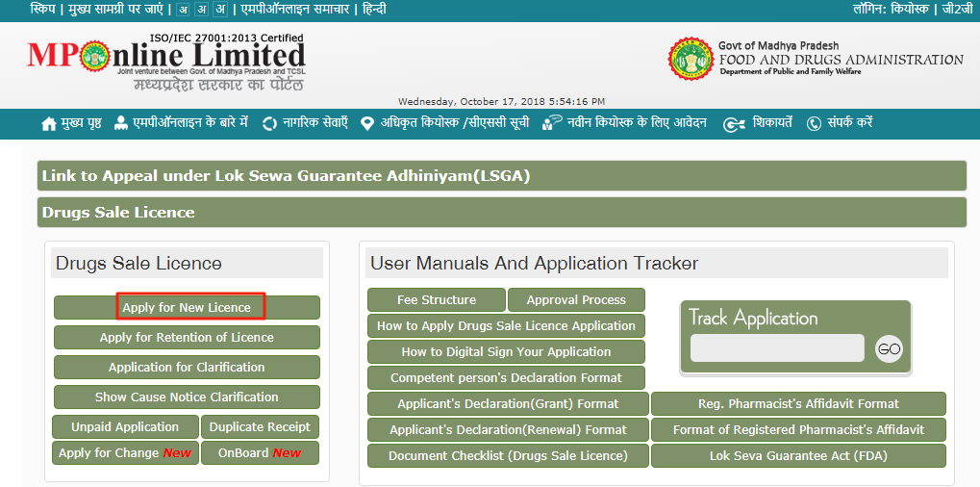Open Applicant's Declaration(Grant) Format

508,404
